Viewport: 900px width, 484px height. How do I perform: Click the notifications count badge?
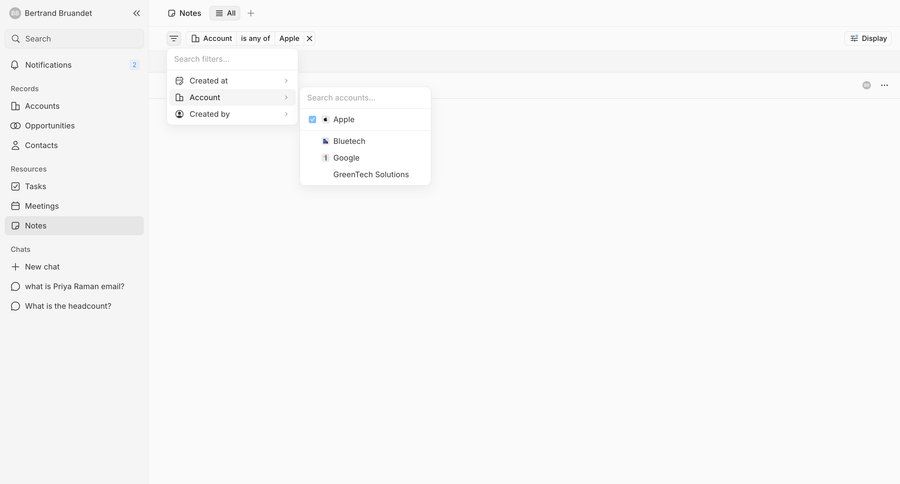pyautogui.click(x=134, y=65)
